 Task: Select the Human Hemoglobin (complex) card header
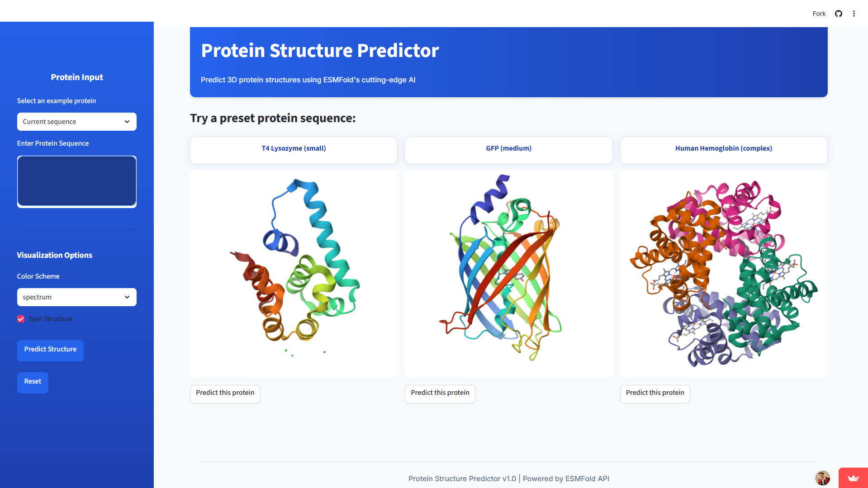click(x=723, y=148)
